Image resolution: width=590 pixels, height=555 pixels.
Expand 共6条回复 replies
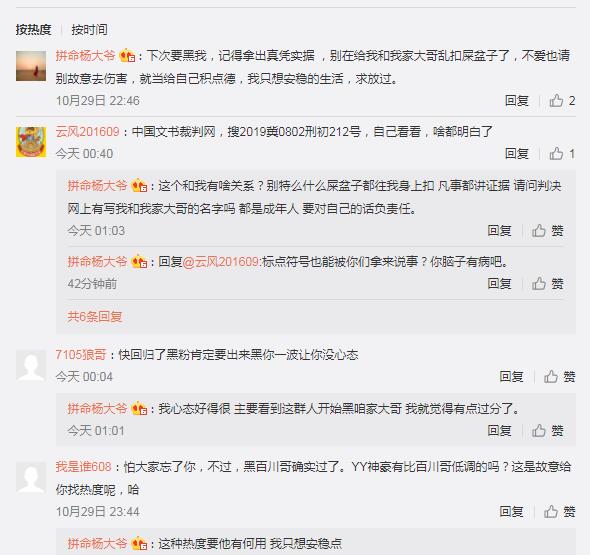(95, 317)
